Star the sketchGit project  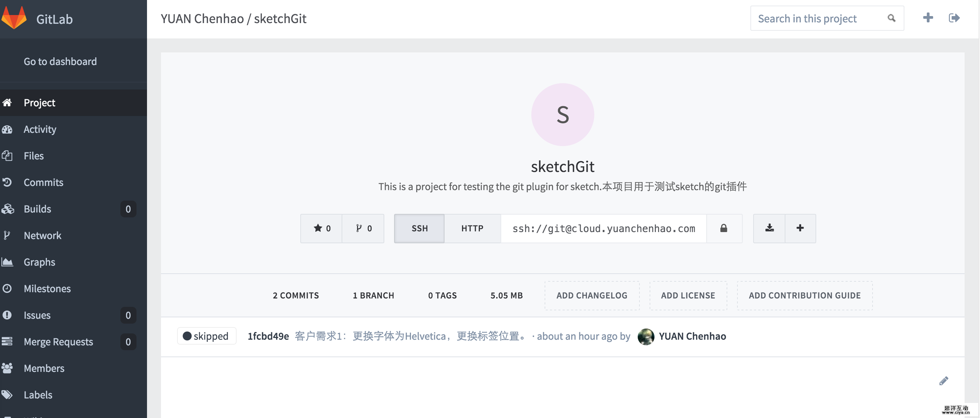pyautogui.click(x=321, y=228)
